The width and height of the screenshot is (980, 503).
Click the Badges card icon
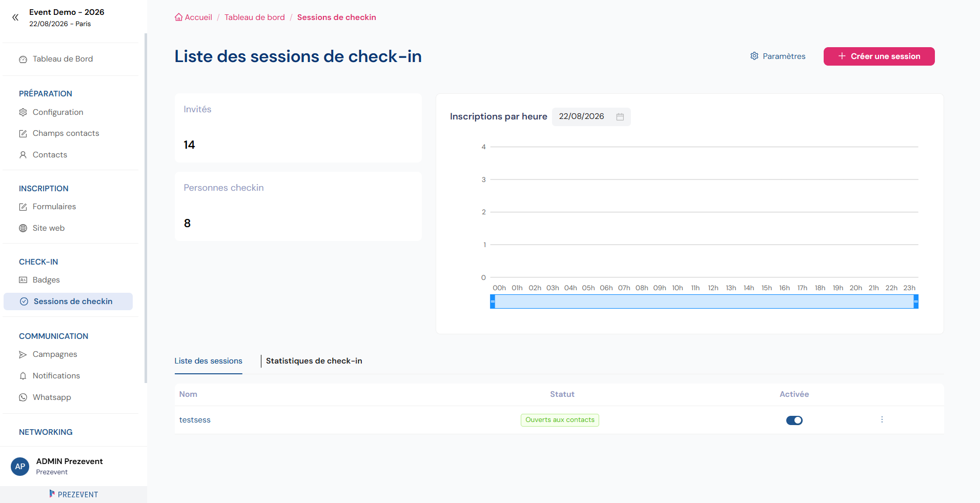pyautogui.click(x=23, y=280)
